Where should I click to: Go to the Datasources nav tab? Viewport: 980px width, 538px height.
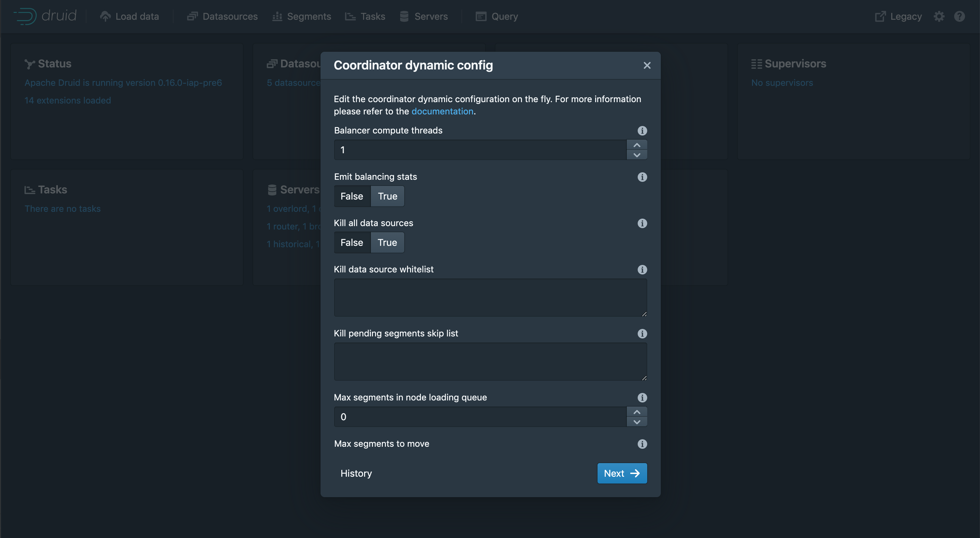click(223, 16)
